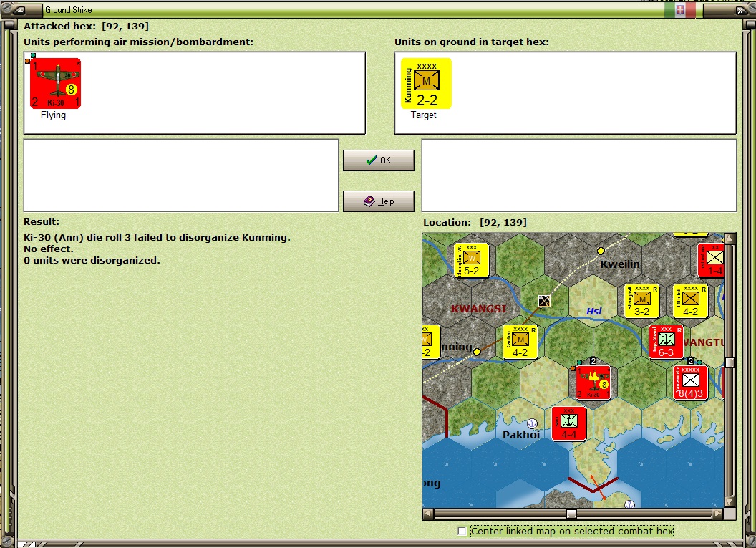Click the map's horizontal scrollbar left arrow
This screenshot has height=548, width=756.
tap(427, 514)
